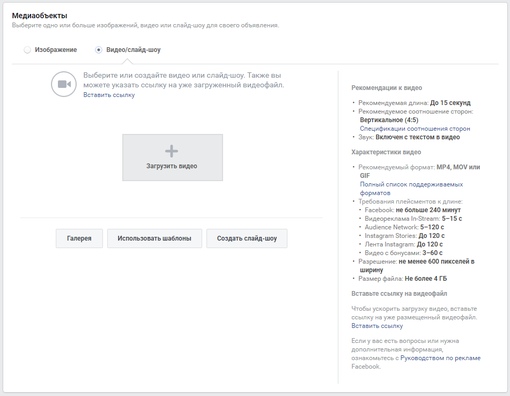Click the Загрузить видео text label
Screen dimensions: 510x396
coord(172,166)
